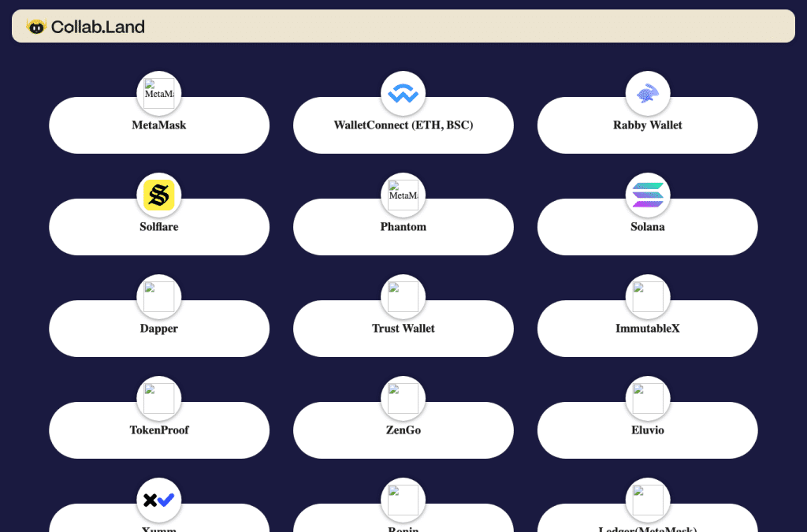
Task: Click the Solana gradient bars icon
Action: coord(648,195)
